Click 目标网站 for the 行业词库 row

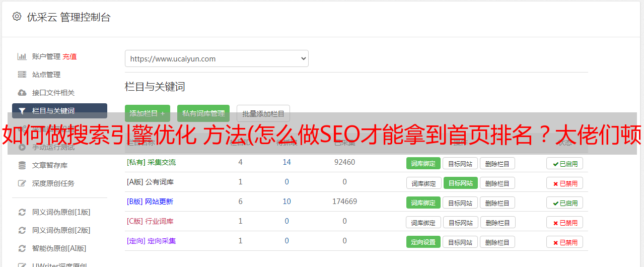460,222
